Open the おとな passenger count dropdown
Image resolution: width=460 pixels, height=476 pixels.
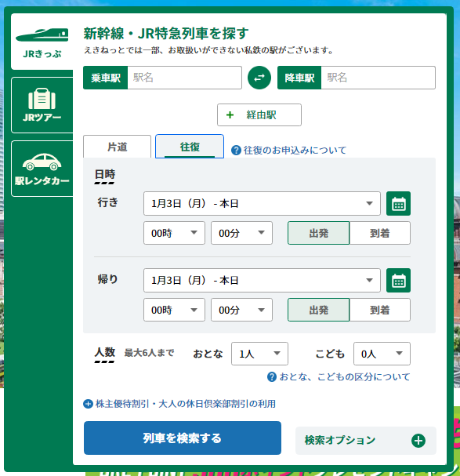[x=259, y=354]
